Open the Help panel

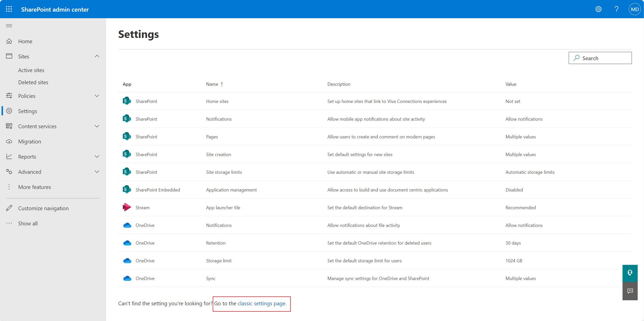pos(616,9)
